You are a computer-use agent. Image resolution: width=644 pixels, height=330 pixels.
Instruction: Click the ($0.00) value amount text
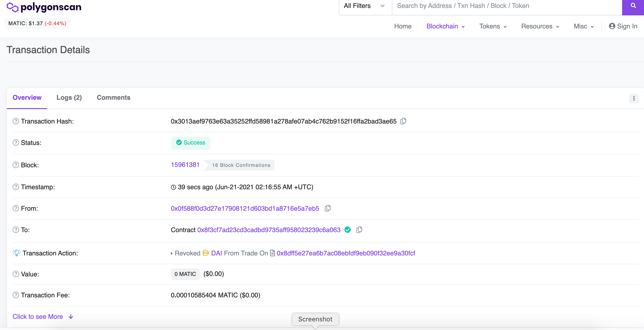click(x=213, y=274)
